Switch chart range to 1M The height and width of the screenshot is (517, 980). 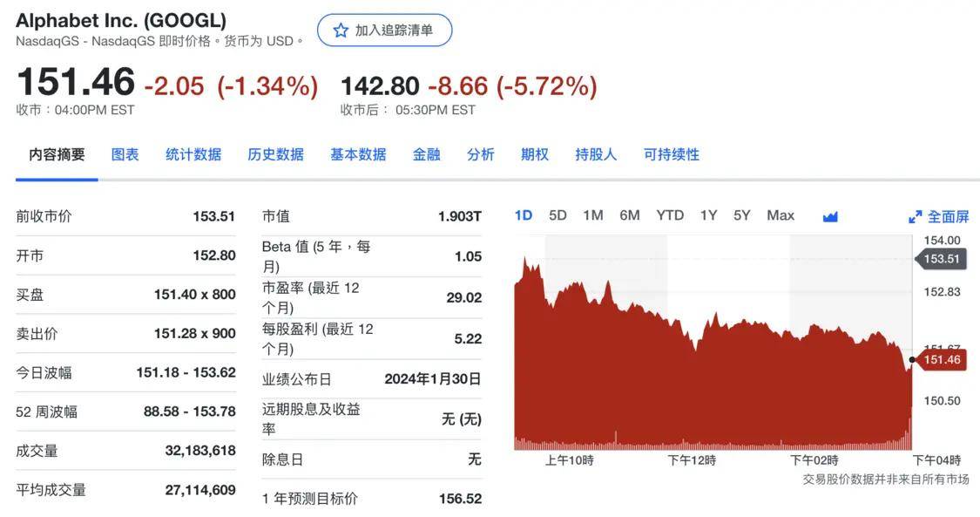(x=593, y=215)
